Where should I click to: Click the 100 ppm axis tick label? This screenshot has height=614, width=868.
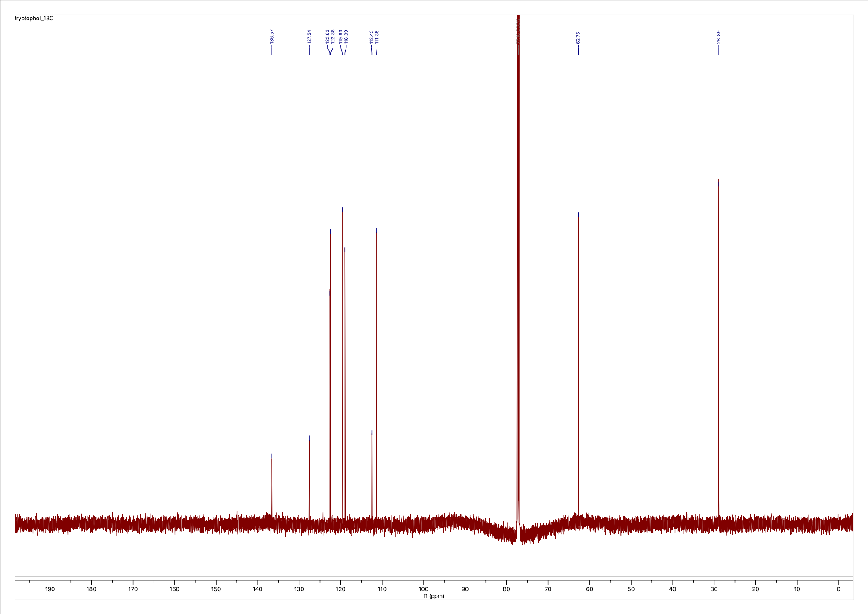click(424, 589)
